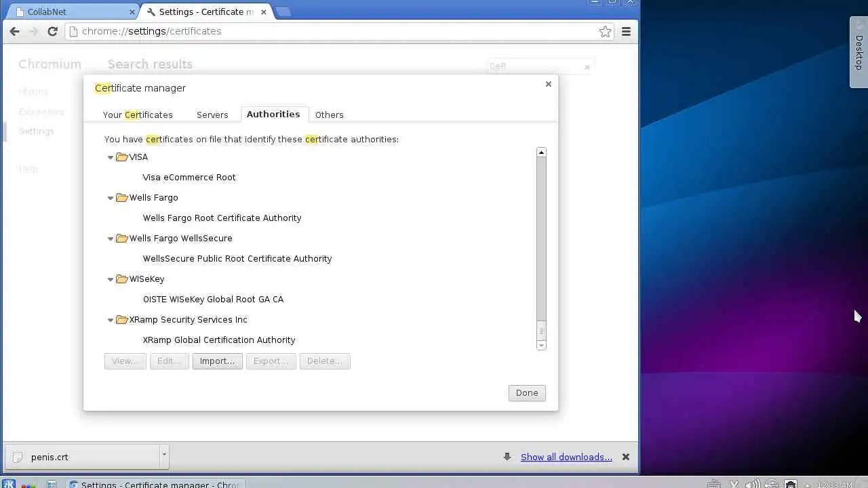Select Visa eCommerce Root certificate
The image size is (868, 488).
(x=189, y=177)
